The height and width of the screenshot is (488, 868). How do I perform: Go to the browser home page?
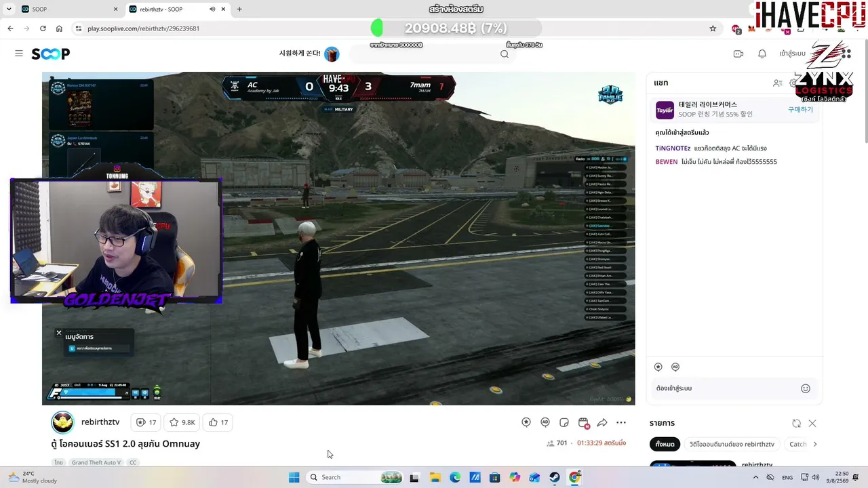point(59,28)
